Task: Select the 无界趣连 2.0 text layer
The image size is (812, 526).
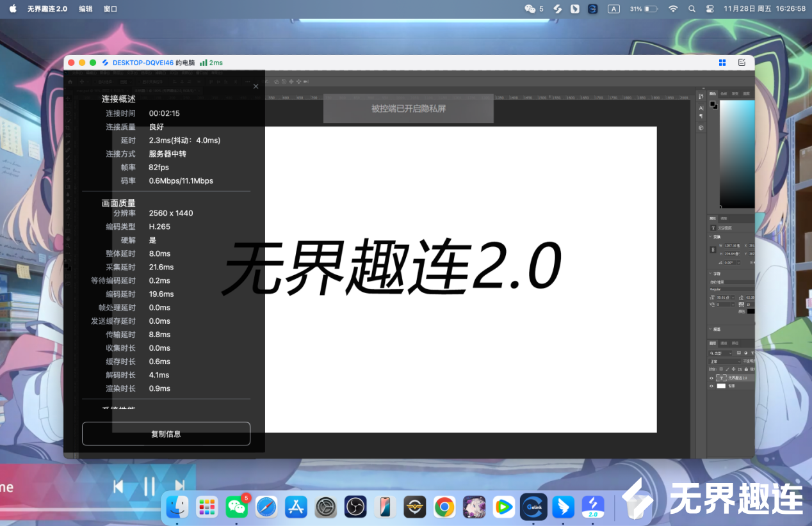Action: coord(736,378)
